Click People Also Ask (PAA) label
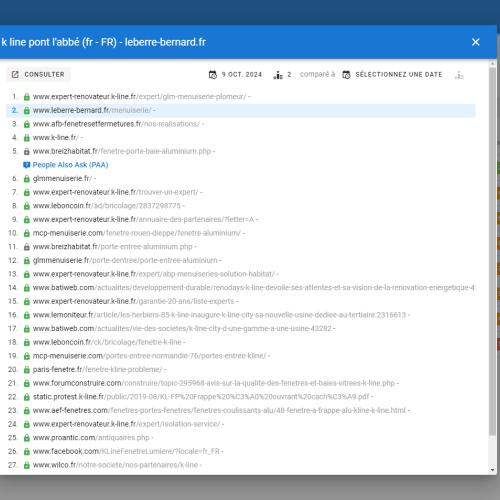The image size is (500, 500). point(70,165)
